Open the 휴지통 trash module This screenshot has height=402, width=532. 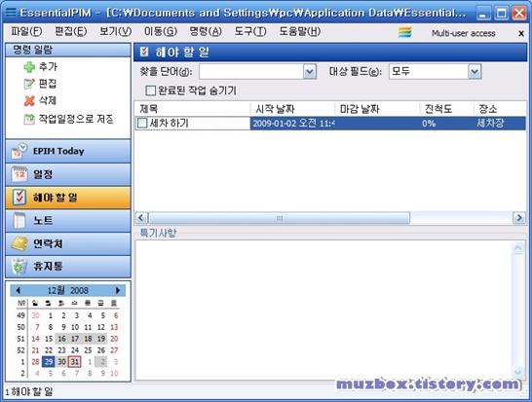point(68,267)
